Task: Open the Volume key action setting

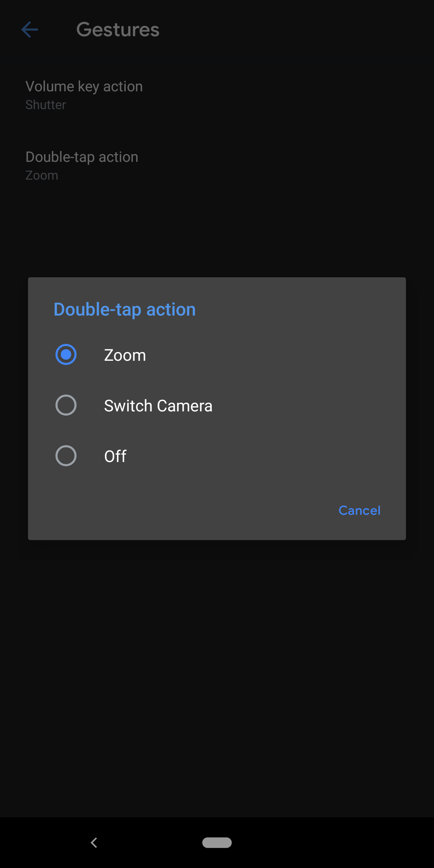Action: pyautogui.click(x=217, y=95)
